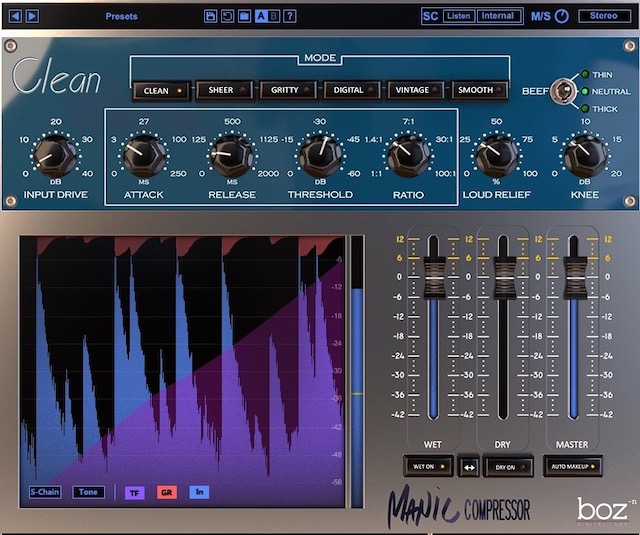640x535 pixels.
Task: Toggle the WET ON switch
Action: tap(428, 467)
